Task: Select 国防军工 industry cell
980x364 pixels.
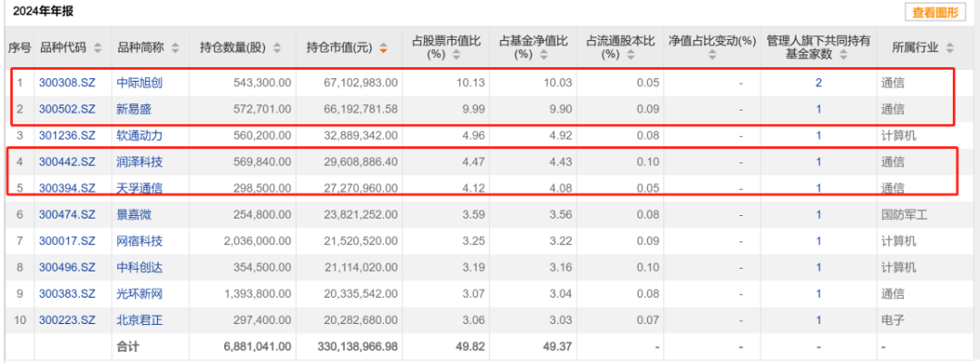Action: (905, 215)
